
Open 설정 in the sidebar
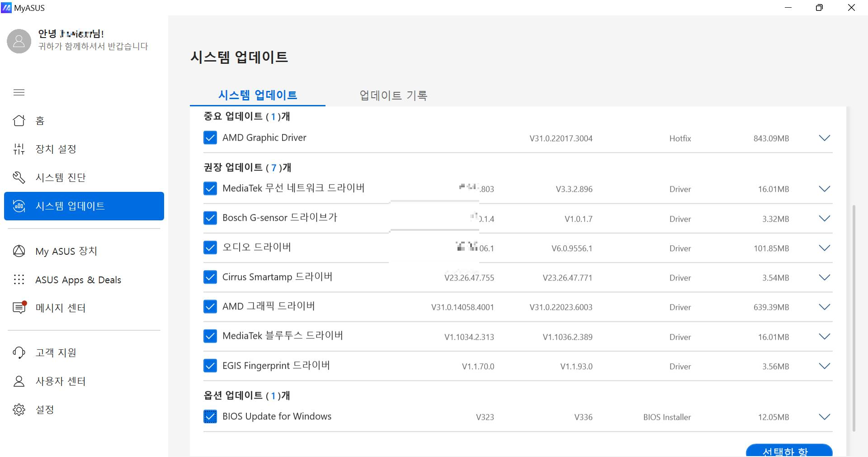coord(84,409)
